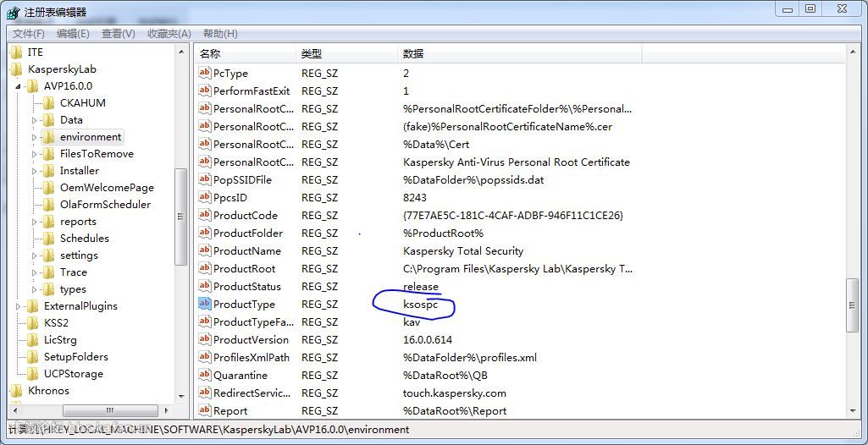This screenshot has width=868, height=445.
Task: Click the Khronos folder icon
Action: (17, 390)
